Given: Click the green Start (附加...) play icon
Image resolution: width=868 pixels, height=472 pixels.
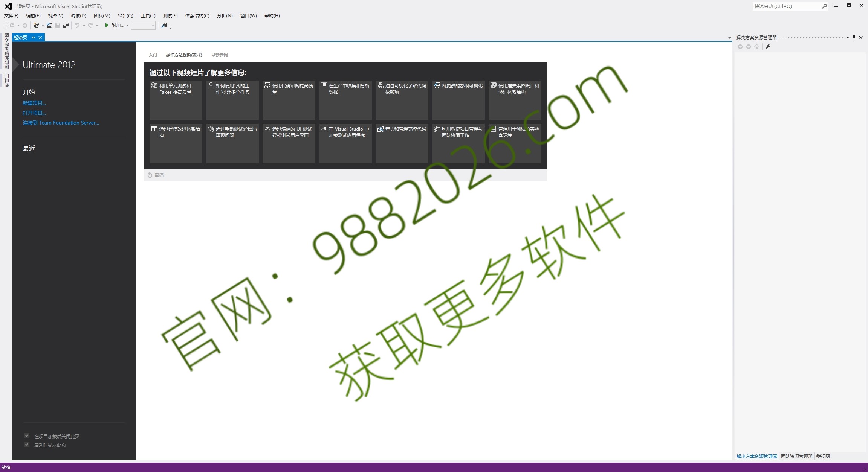Looking at the screenshot, I should (x=107, y=25).
